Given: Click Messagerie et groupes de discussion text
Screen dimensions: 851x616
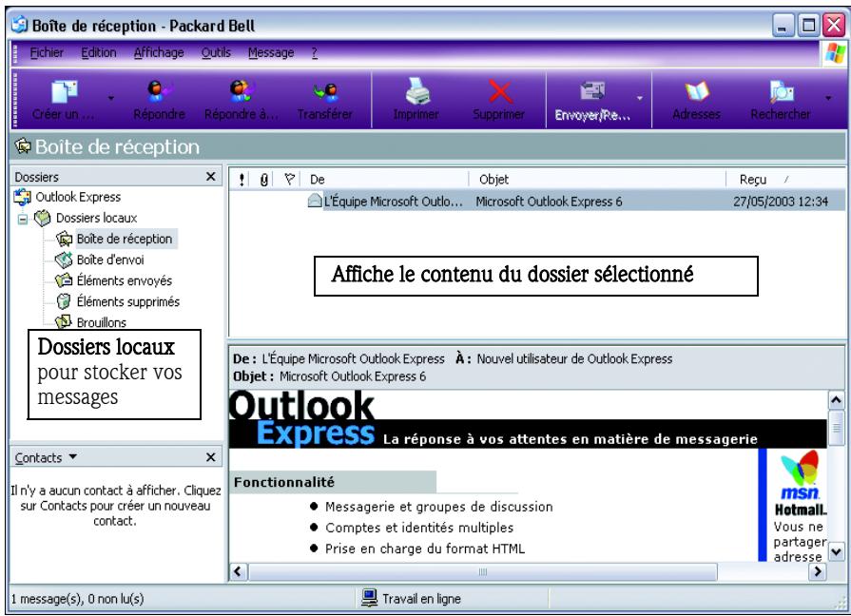Looking at the screenshot, I should click(x=439, y=507).
